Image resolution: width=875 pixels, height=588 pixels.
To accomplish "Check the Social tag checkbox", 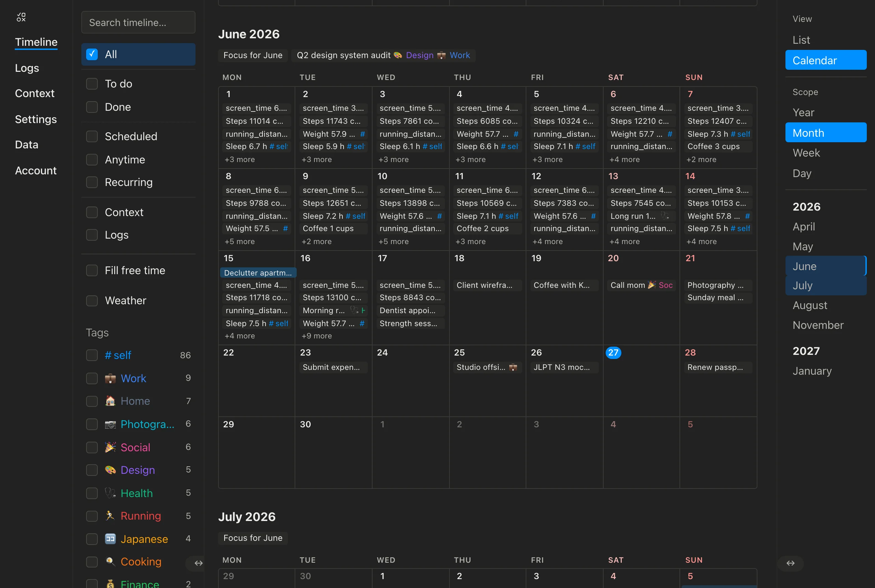I will point(92,447).
